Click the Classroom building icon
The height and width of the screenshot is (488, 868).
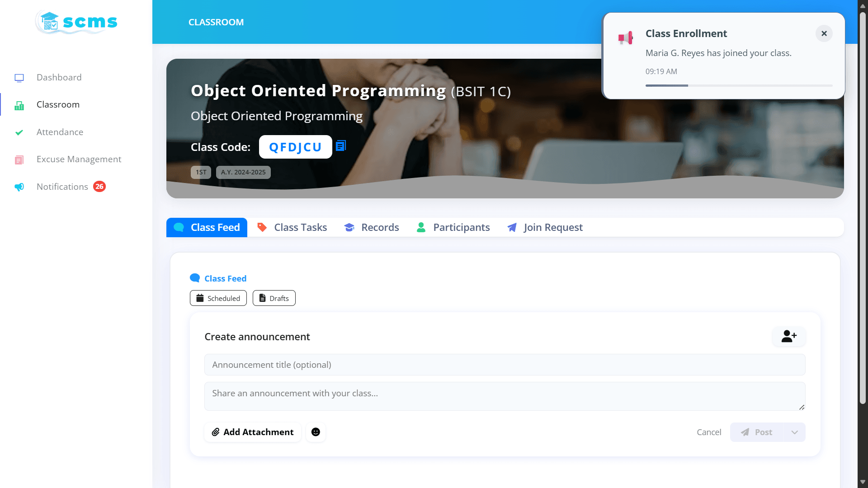pyautogui.click(x=19, y=105)
